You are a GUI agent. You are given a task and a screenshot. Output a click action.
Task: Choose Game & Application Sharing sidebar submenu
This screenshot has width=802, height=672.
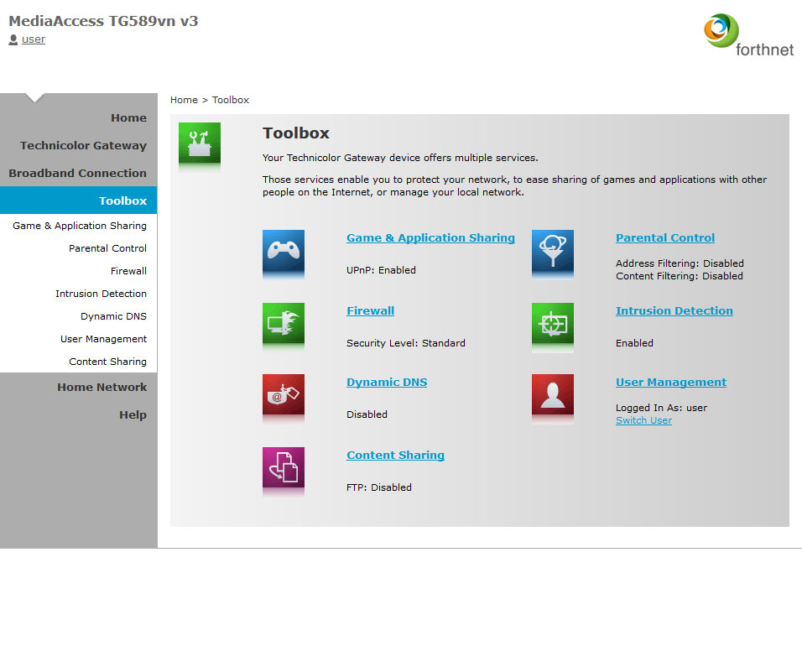(x=80, y=226)
